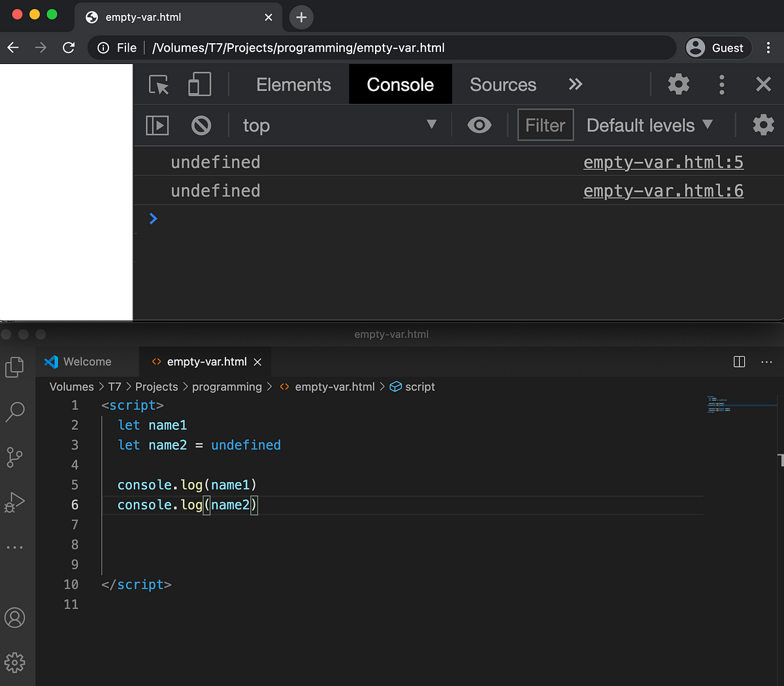Click the address bar URL
784x686 pixels.
click(x=299, y=48)
